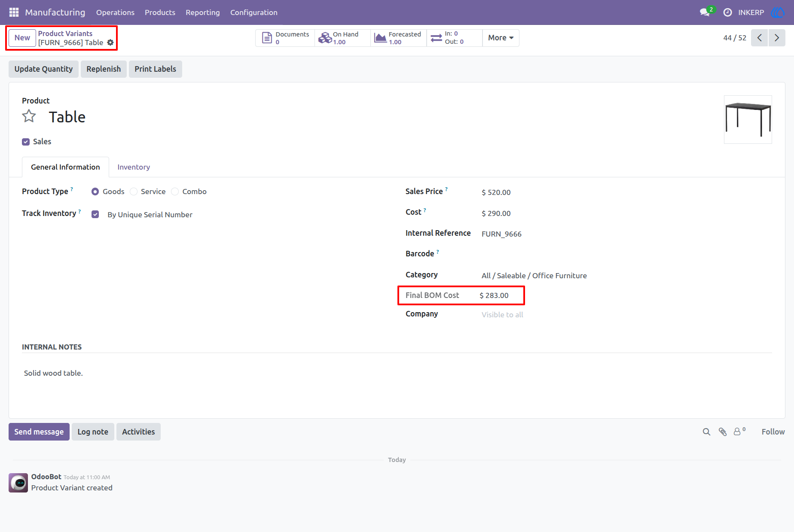Open the conversations chat icon
This screenshot has width=794, height=532.
pyautogui.click(x=705, y=12)
